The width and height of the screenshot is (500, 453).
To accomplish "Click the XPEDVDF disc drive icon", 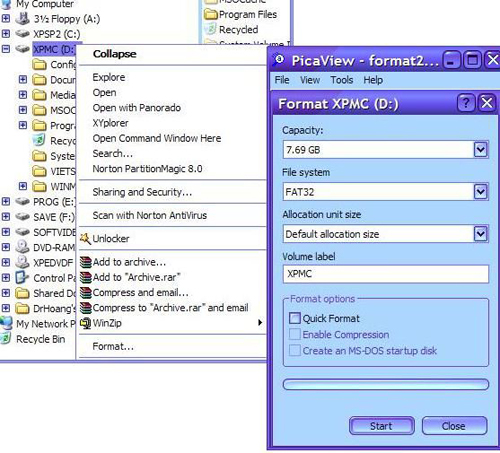I will tap(23, 262).
